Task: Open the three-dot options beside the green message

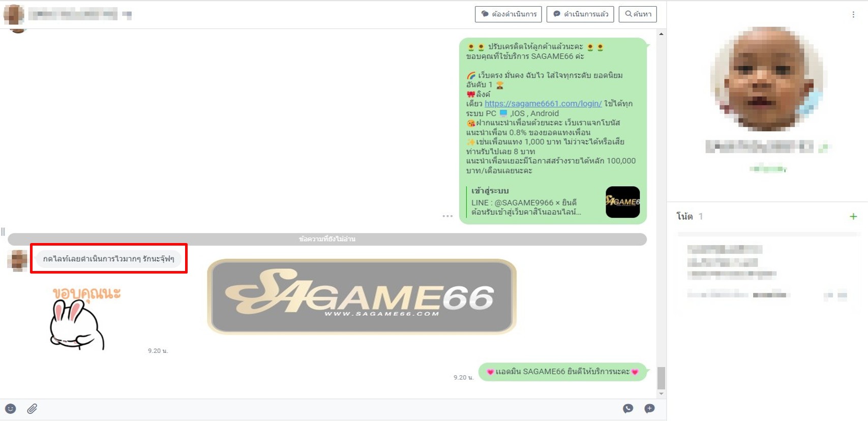Action: coord(447,216)
